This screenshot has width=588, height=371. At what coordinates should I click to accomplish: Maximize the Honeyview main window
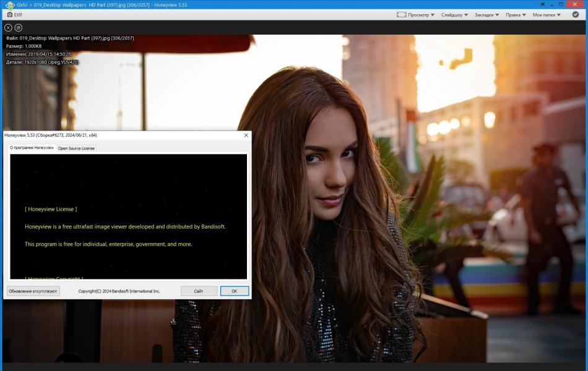pyautogui.click(x=561, y=4)
